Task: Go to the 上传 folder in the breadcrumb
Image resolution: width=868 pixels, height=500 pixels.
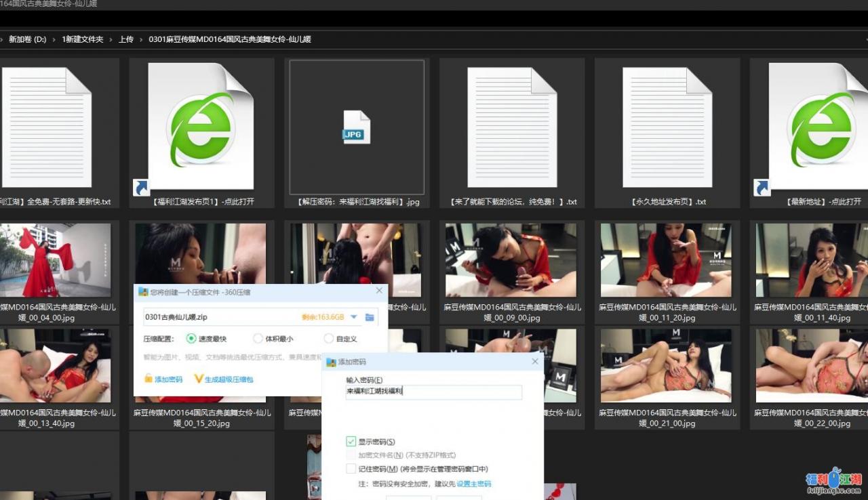Action: pos(126,39)
